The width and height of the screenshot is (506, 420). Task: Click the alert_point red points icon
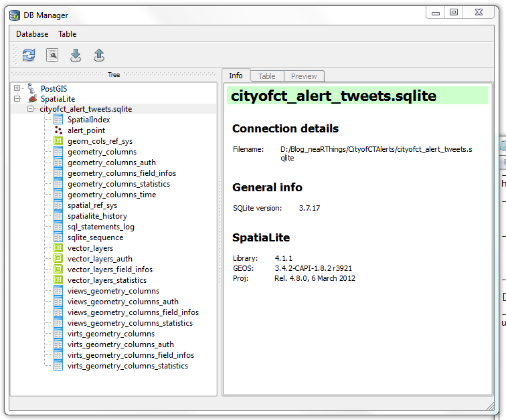[58, 130]
